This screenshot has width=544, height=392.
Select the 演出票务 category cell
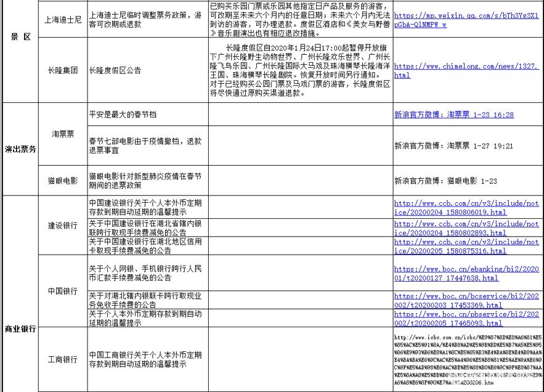(x=21, y=149)
